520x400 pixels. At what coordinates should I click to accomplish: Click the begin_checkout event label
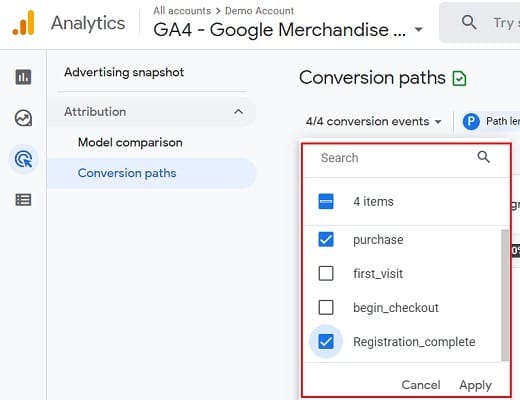396,308
